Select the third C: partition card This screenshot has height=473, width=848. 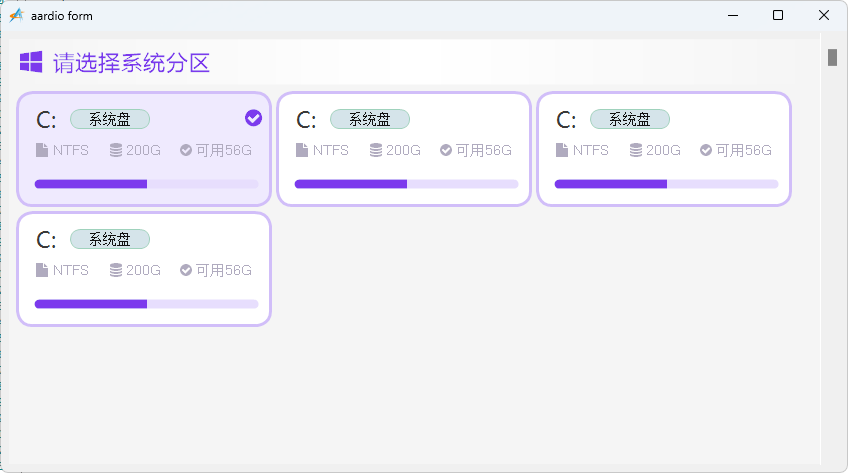664,149
